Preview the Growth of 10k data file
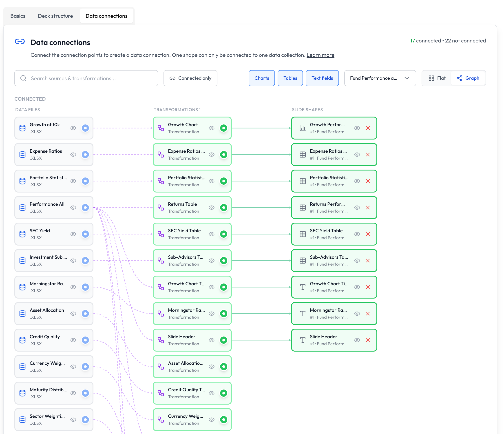Image resolution: width=504 pixels, height=434 pixels. pyautogui.click(x=73, y=128)
